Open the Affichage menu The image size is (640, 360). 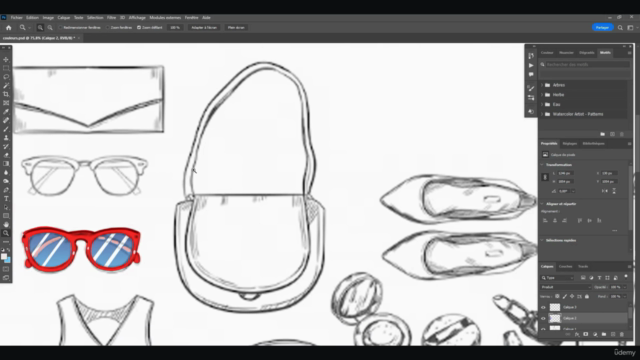click(137, 18)
